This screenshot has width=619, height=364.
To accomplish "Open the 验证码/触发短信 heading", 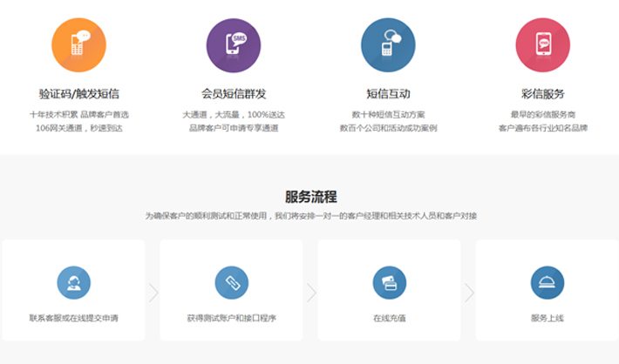I will pyautogui.click(x=79, y=94).
